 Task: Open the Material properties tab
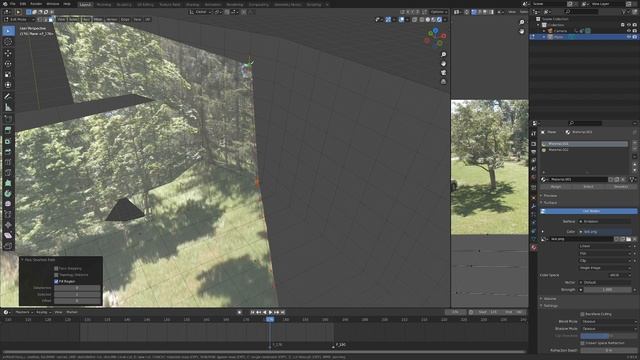[x=534, y=248]
